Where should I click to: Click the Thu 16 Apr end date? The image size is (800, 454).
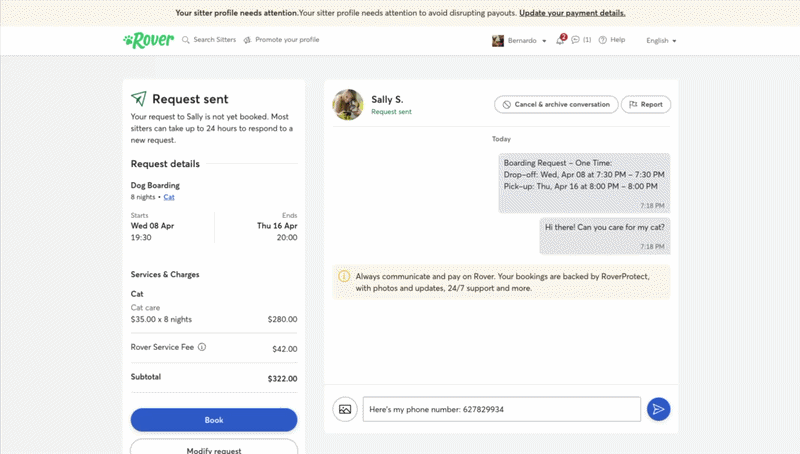tap(277, 225)
